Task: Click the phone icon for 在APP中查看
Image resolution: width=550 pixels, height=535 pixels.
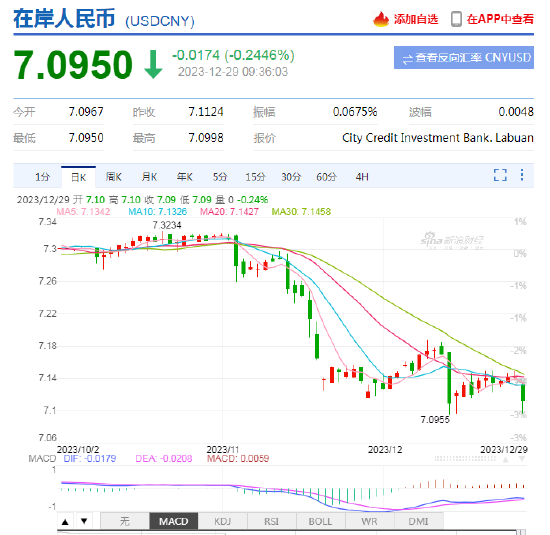Action: tap(456, 19)
